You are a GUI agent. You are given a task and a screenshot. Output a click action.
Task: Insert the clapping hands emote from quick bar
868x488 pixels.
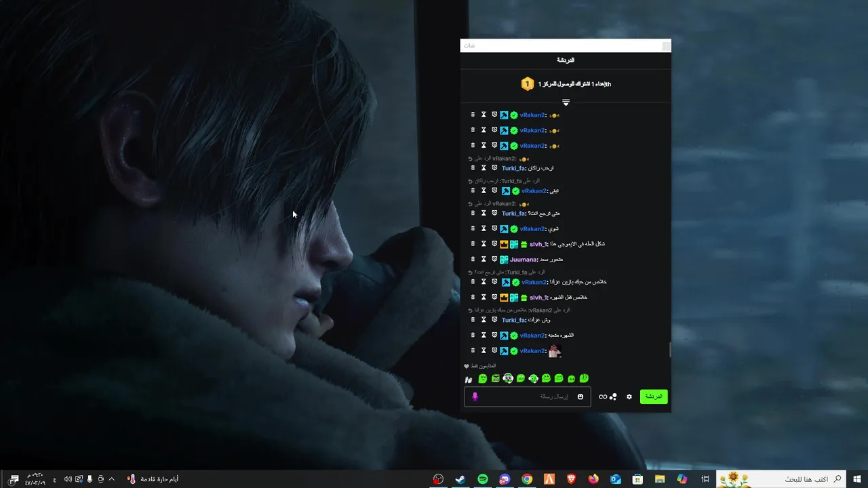pyautogui.click(x=468, y=379)
